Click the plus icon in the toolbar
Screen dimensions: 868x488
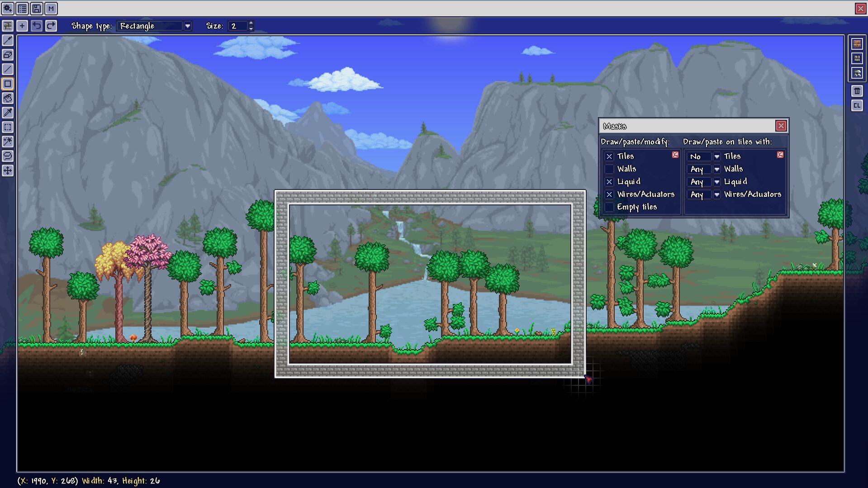pos(22,26)
